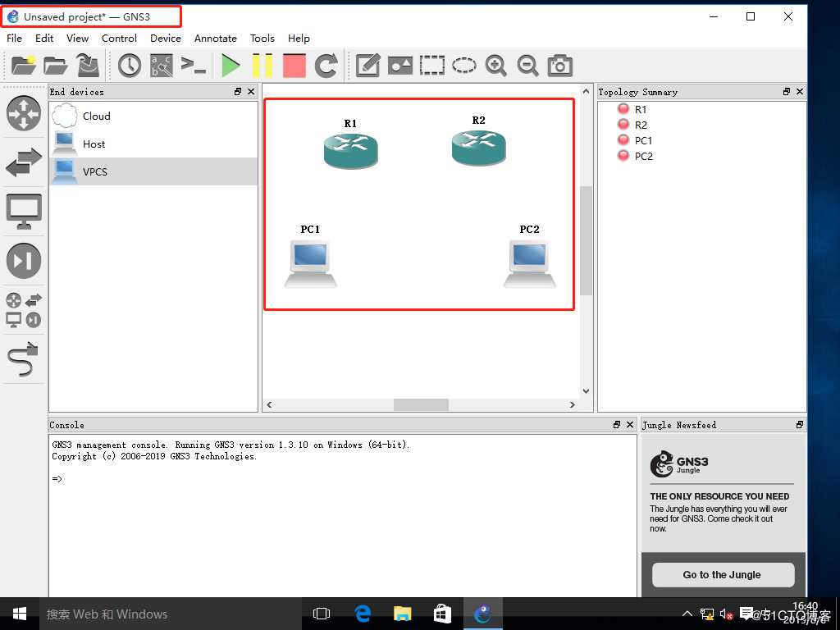Reload all devices icon
The image size is (840, 630).
tap(326, 66)
